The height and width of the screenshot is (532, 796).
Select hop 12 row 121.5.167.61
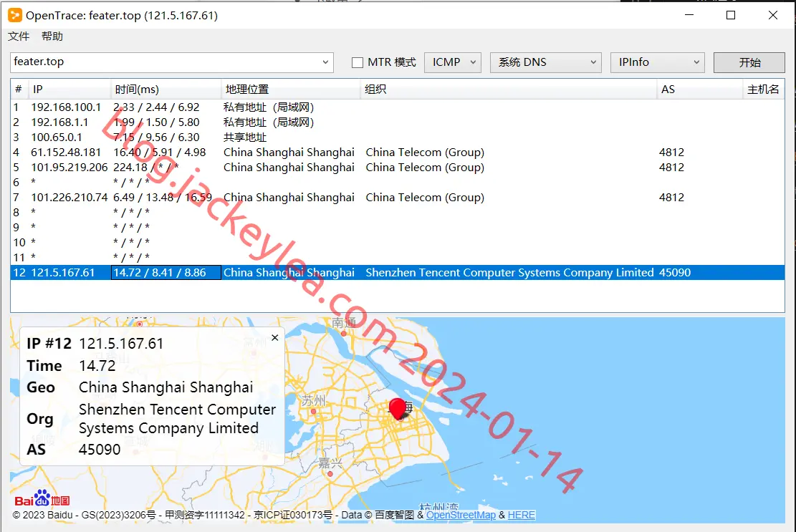click(x=398, y=272)
